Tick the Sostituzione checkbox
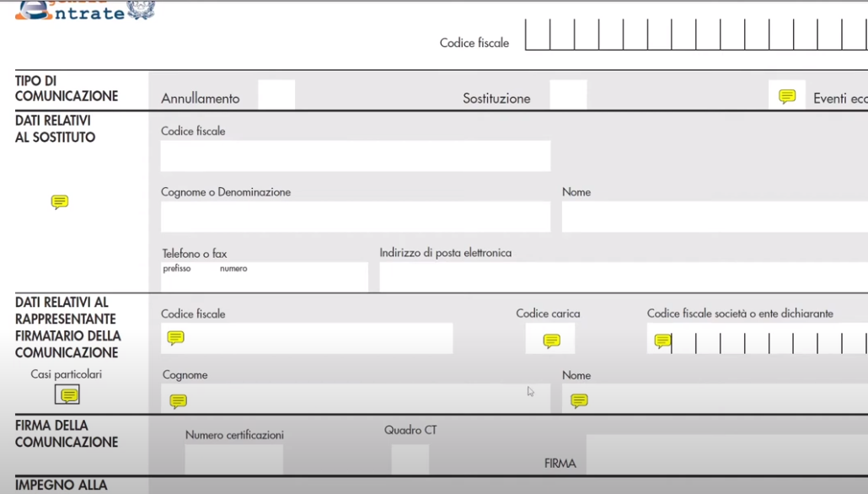Screen dimensions: 868x494 click(568, 95)
